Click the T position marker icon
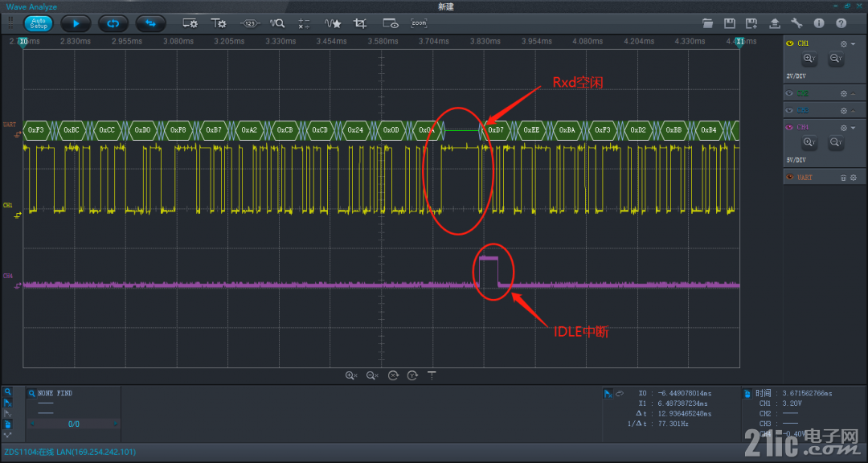868x463 pixels. click(x=432, y=375)
